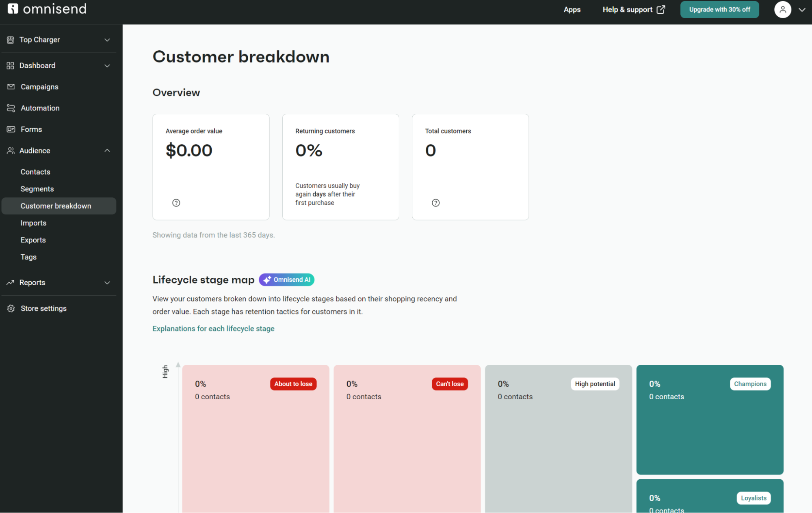Open Automation from the sidebar icon
812x513 pixels.
tap(11, 108)
